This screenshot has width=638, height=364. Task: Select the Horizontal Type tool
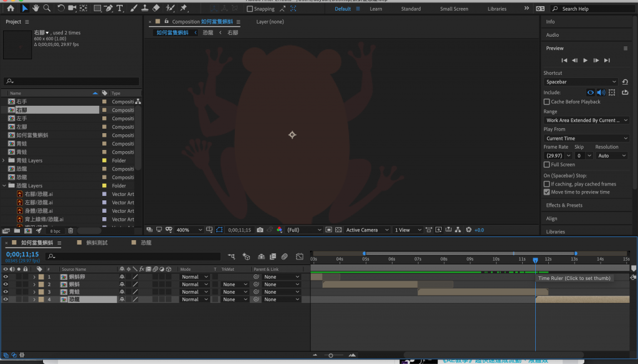[x=120, y=8]
